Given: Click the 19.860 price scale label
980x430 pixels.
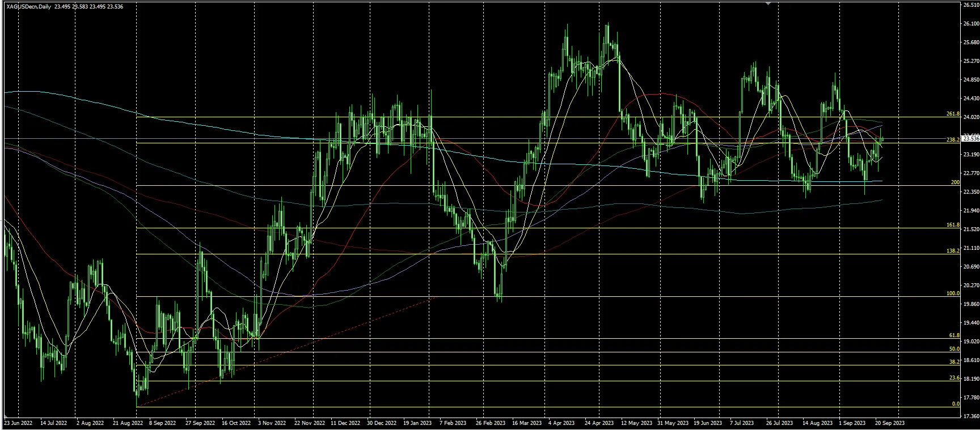Looking at the screenshot, I should (971, 304).
